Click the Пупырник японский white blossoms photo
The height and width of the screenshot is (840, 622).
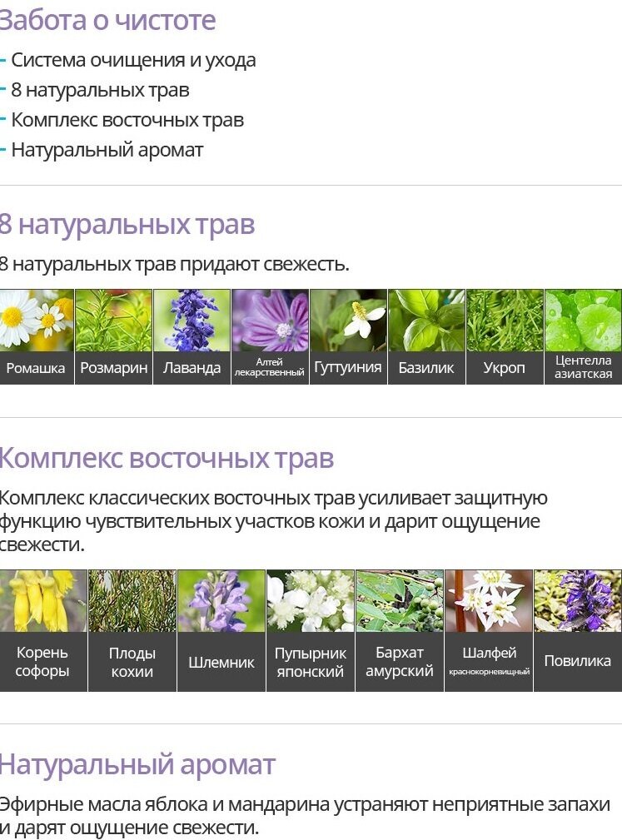point(311,601)
